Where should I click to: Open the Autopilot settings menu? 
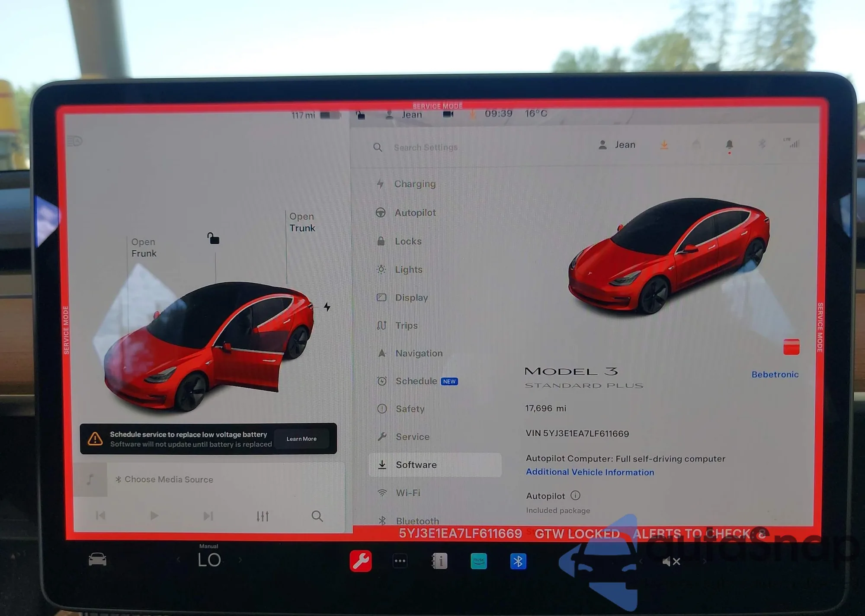[x=415, y=213]
